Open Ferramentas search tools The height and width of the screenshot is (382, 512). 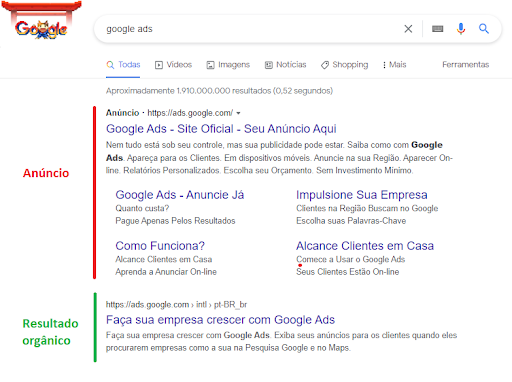(465, 65)
